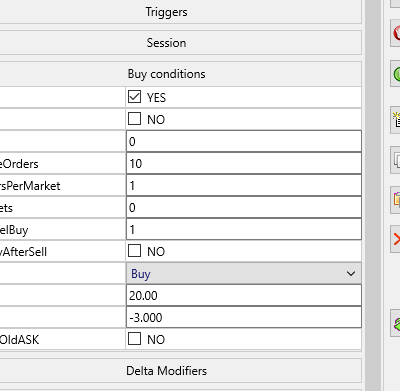400x391 pixels.
Task: Click the new strategy icon with sparkle
Action: [x=396, y=120]
